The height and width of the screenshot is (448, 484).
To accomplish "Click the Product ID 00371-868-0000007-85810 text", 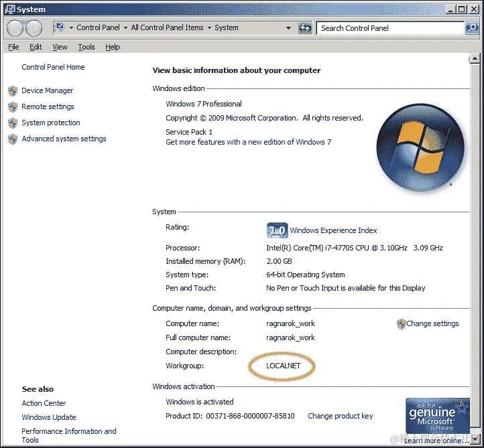I will pos(230,416).
